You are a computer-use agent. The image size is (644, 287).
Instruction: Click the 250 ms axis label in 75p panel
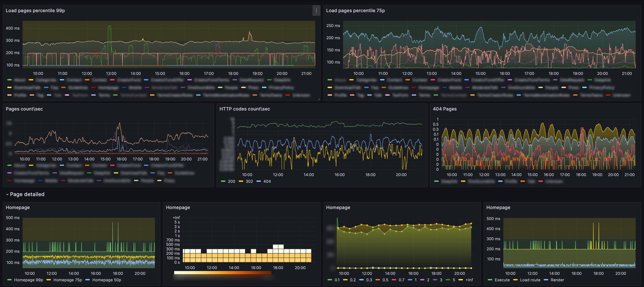click(x=333, y=26)
